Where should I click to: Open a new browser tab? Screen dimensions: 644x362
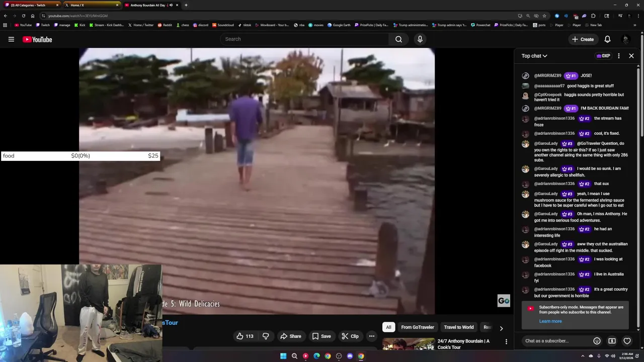coord(186,5)
